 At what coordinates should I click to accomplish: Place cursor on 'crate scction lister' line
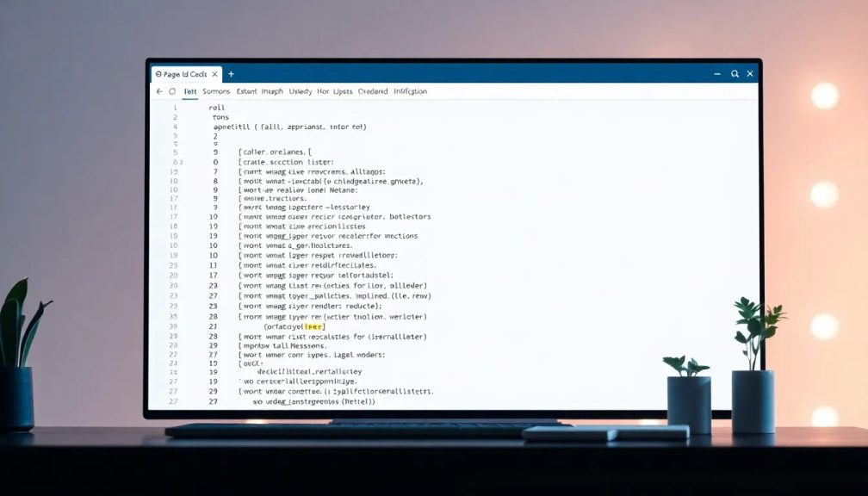[288, 162]
